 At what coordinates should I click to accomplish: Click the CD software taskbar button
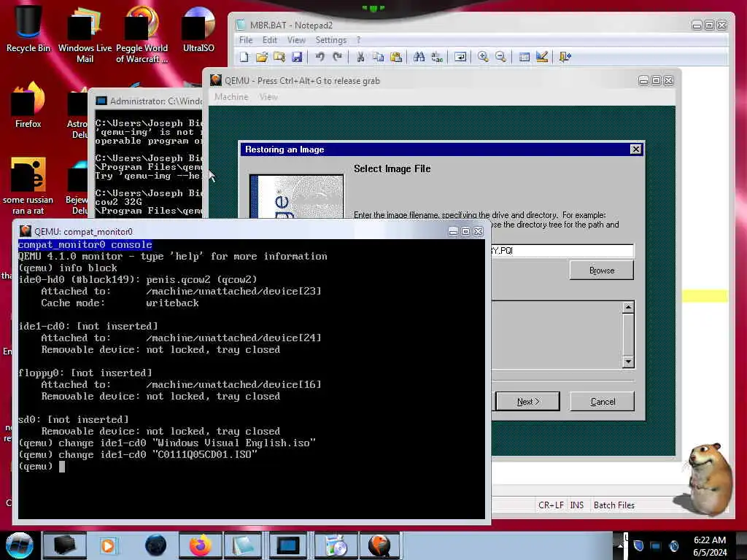click(336, 545)
